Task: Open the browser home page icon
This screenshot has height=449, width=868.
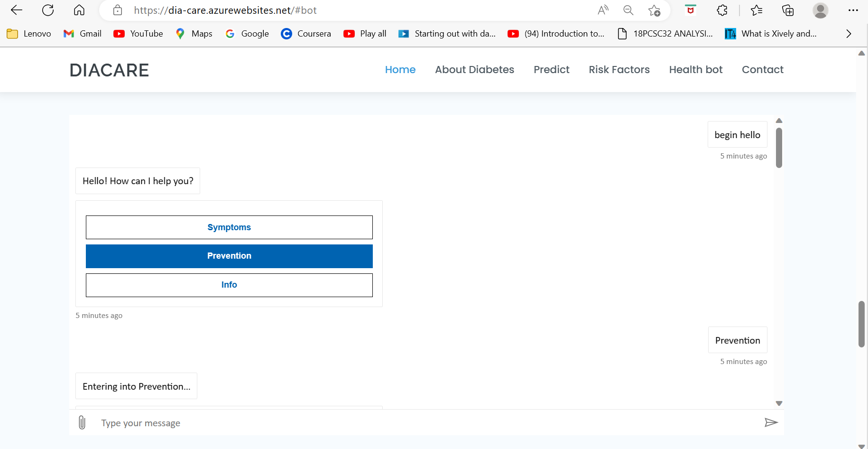Action: point(79,10)
